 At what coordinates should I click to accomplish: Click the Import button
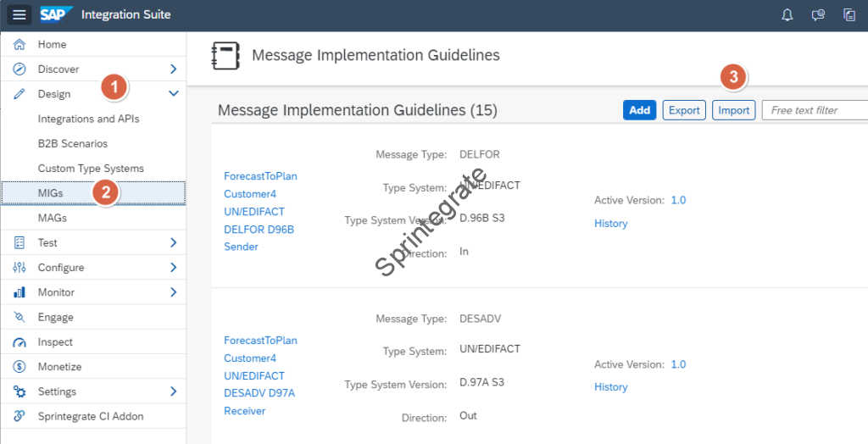pyautogui.click(x=734, y=110)
